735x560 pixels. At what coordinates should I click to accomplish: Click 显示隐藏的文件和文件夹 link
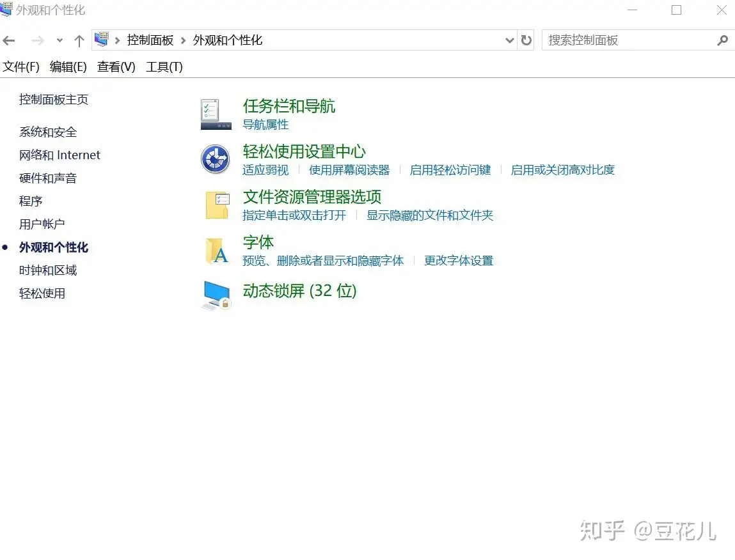[x=429, y=215]
